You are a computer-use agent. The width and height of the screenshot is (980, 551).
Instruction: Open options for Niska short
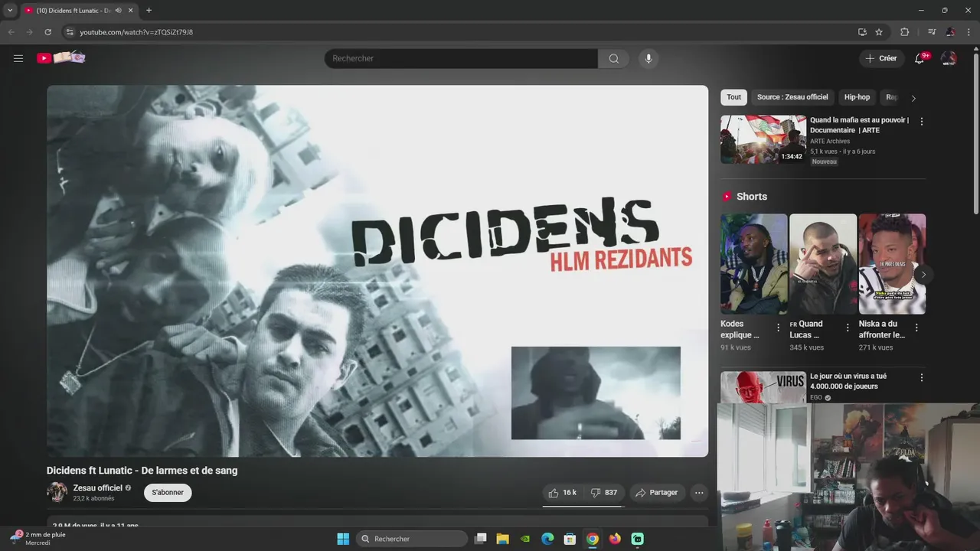[916, 328]
